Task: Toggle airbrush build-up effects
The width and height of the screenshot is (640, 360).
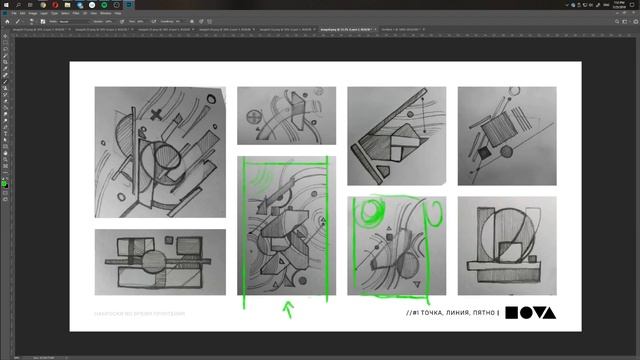Action: (x=153, y=21)
